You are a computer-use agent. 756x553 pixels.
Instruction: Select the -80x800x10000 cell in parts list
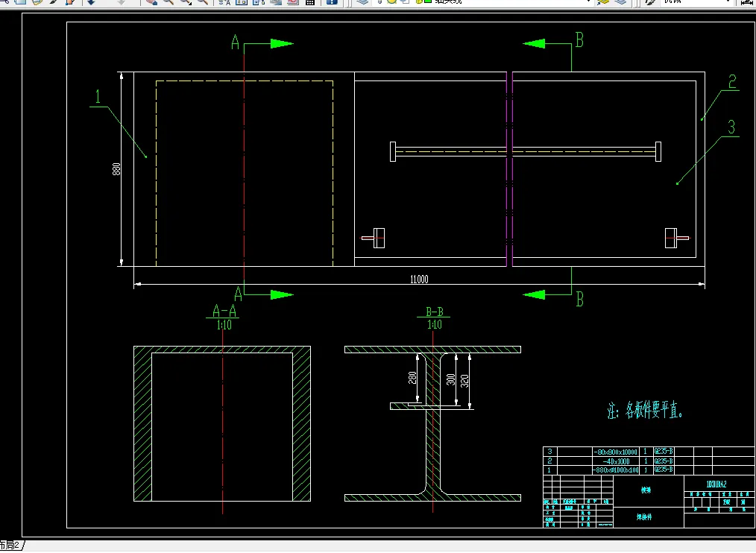pyautogui.click(x=615, y=452)
